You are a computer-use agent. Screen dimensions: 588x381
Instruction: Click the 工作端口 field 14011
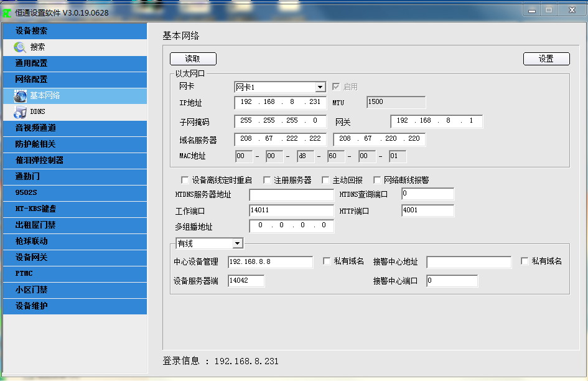tap(291, 210)
